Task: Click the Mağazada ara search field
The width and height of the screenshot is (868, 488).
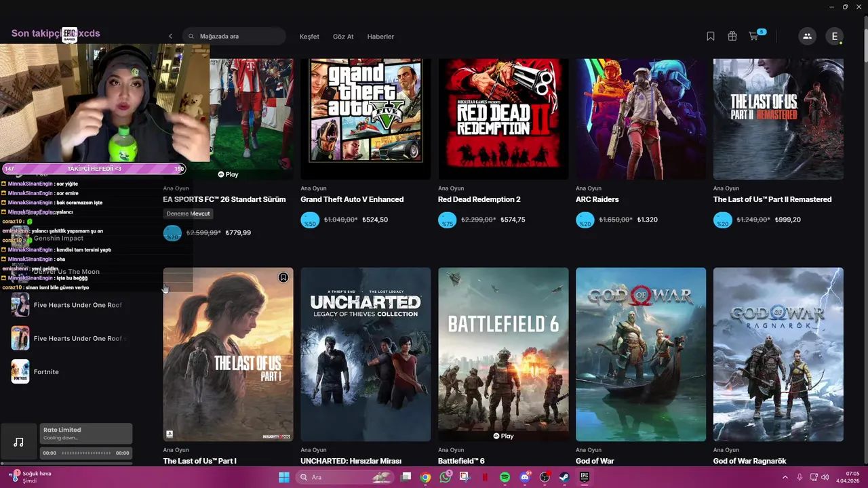Action: (235, 37)
